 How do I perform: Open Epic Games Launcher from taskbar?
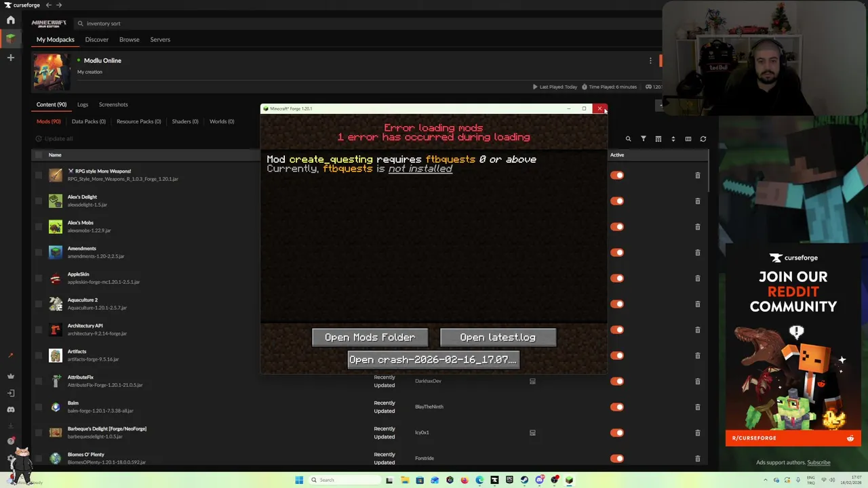tap(509, 480)
